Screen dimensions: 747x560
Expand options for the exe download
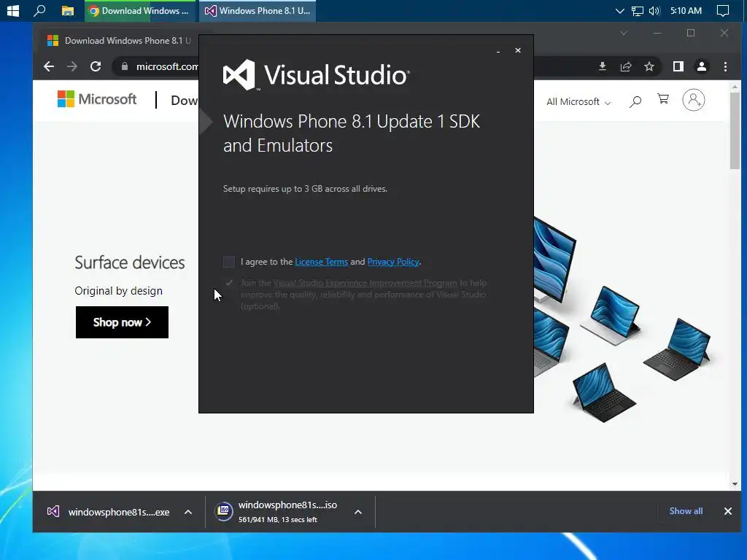click(188, 512)
